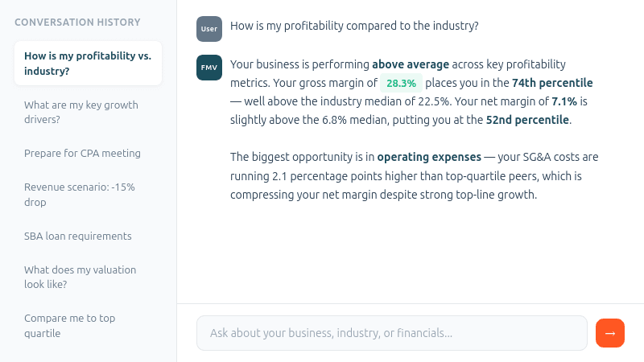Click the User avatar badge
The width and height of the screenshot is (644, 362).
(208, 28)
